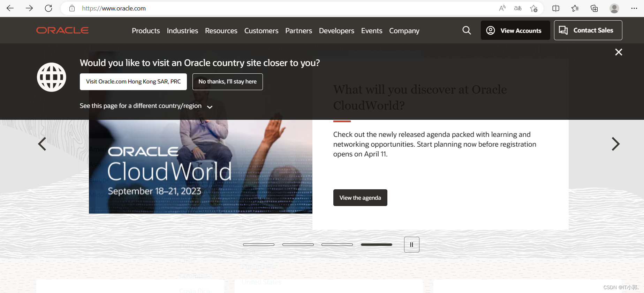Open the Collections icon
This screenshot has height=293, width=644.
click(x=594, y=8)
